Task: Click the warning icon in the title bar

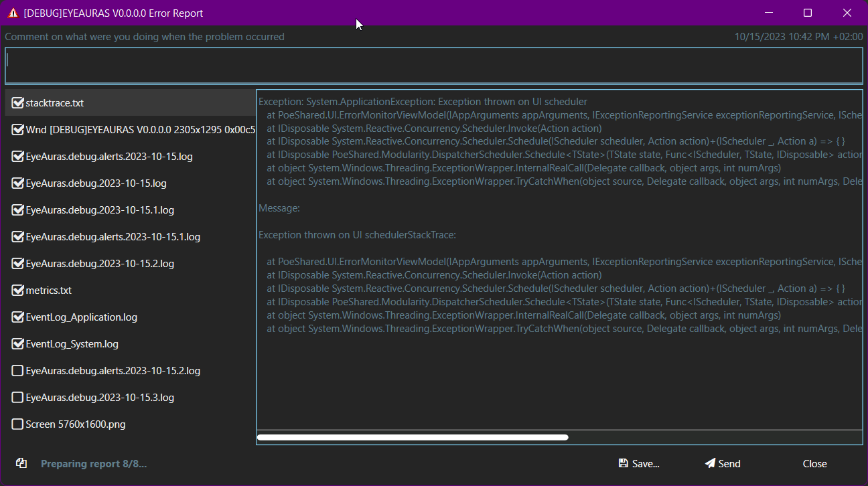Action: (13, 13)
